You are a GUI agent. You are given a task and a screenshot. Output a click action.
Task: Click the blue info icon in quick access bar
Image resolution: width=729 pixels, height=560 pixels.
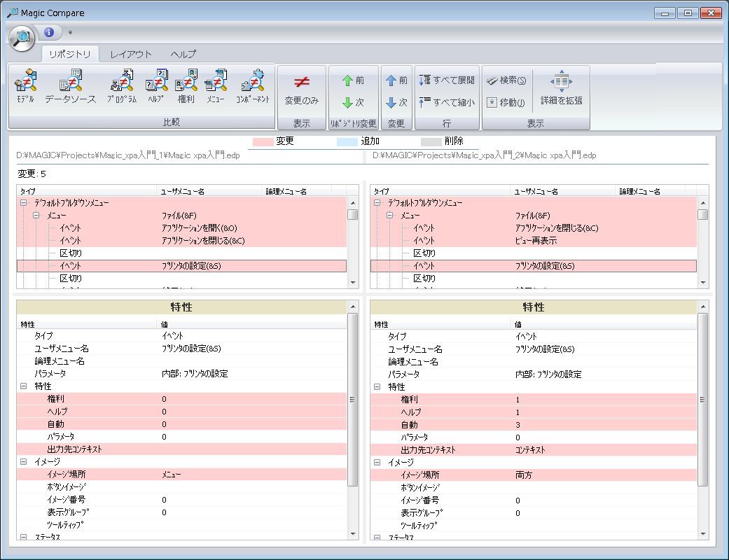pos(49,32)
